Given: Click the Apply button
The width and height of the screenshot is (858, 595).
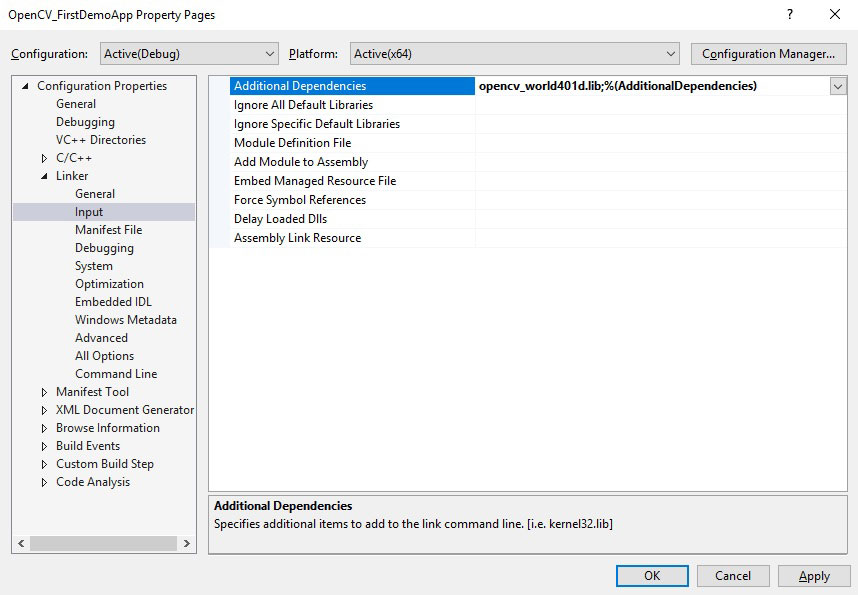Looking at the screenshot, I should [813, 576].
